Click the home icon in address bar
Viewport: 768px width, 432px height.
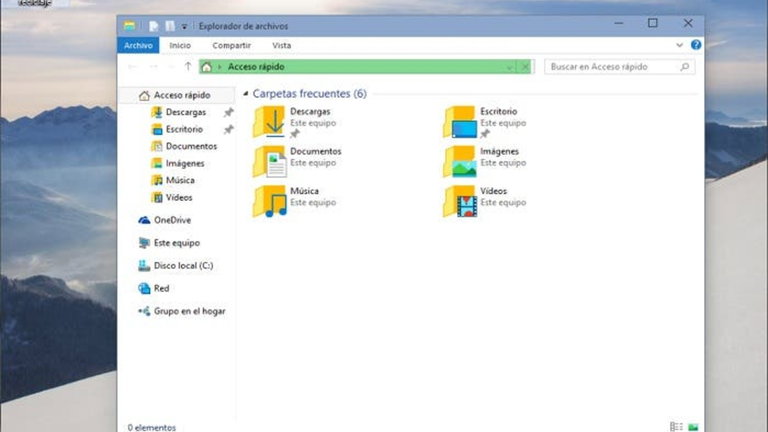point(207,67)
